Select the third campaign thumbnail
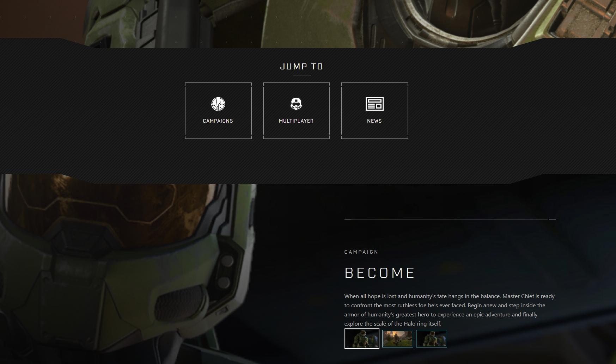The image size is (616, 364). tap(432, 339)
